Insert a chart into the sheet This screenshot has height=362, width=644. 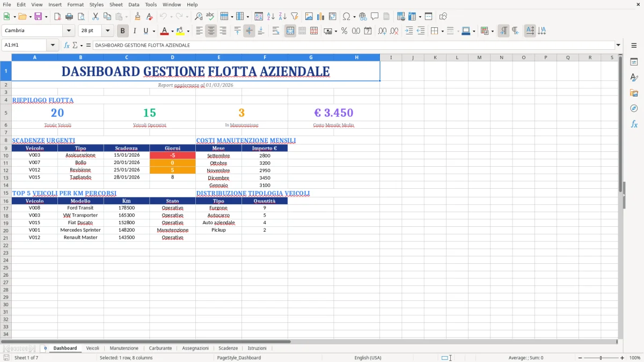click(321, 16)
